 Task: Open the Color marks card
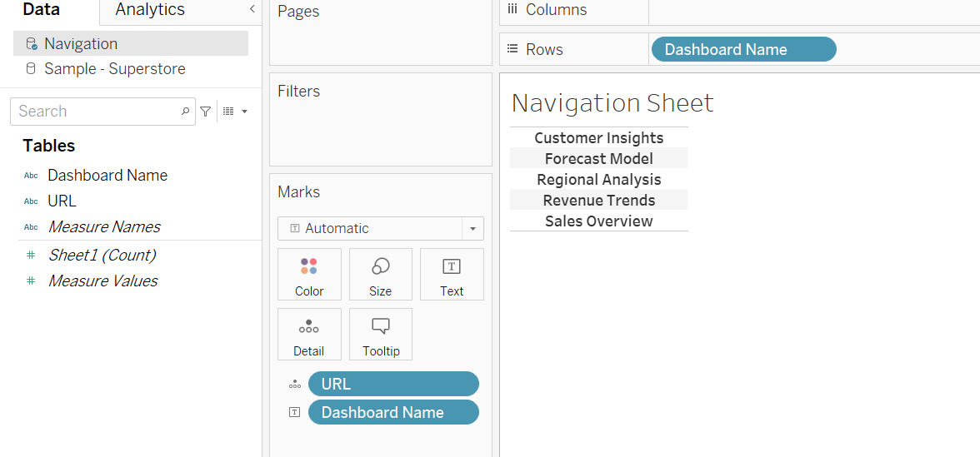point(309,274)
